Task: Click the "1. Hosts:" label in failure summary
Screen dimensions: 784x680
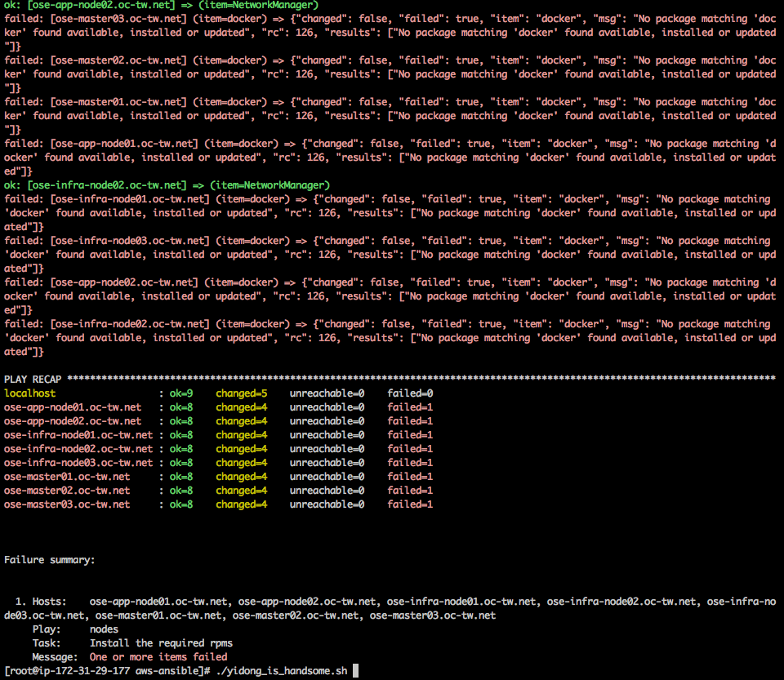Action: tap(41, 602)
